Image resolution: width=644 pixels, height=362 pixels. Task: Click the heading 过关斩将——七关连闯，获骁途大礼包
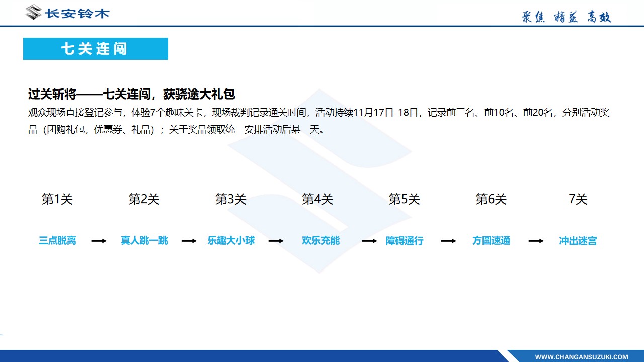(x=132, y=94)
